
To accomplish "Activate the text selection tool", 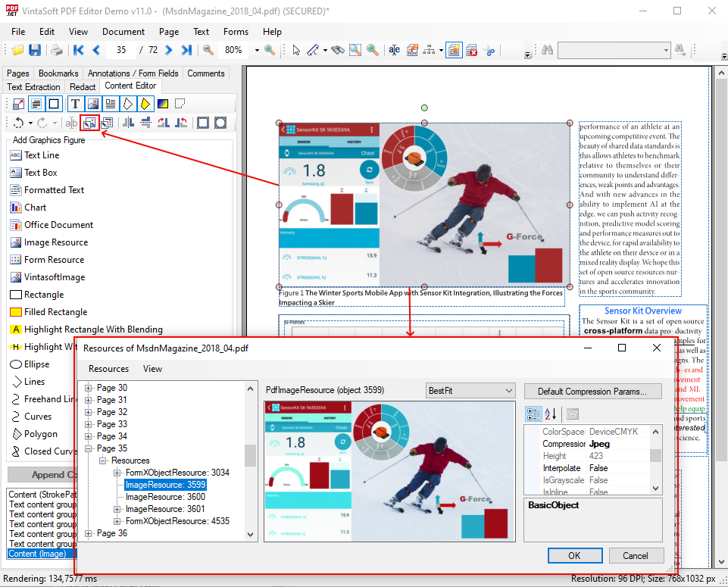I will (x=394, y=50).
